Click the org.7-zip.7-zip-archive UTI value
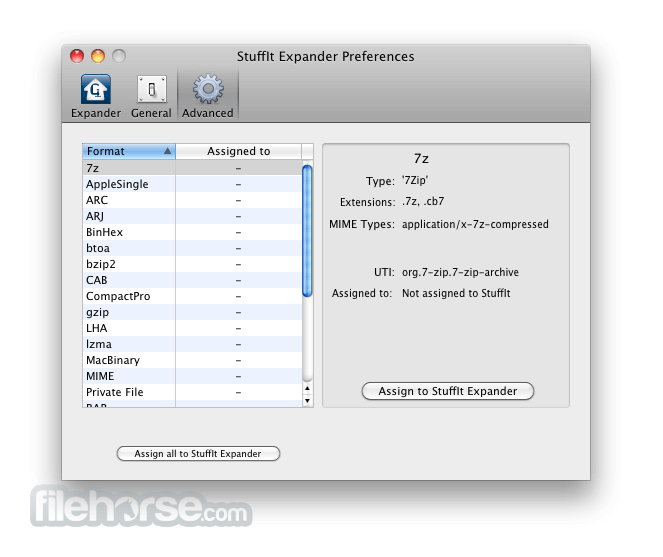This screenshot has height=557, width=663. [x=460, y=272]
